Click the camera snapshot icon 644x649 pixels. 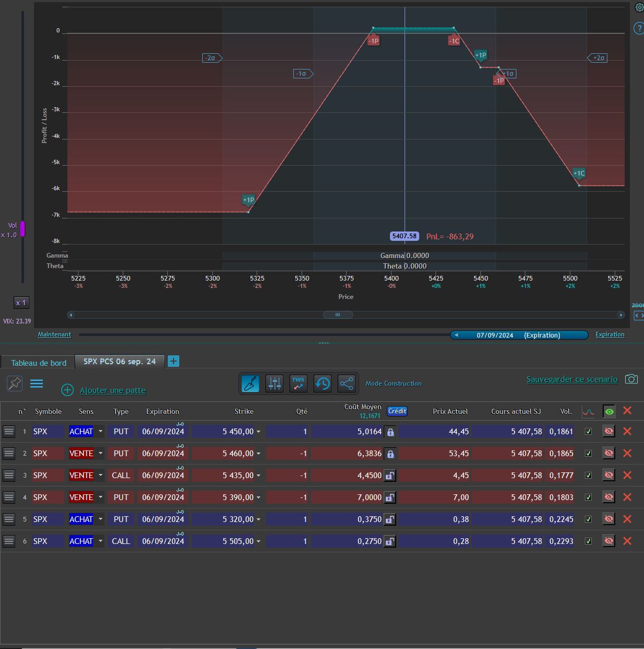(631, 379)
